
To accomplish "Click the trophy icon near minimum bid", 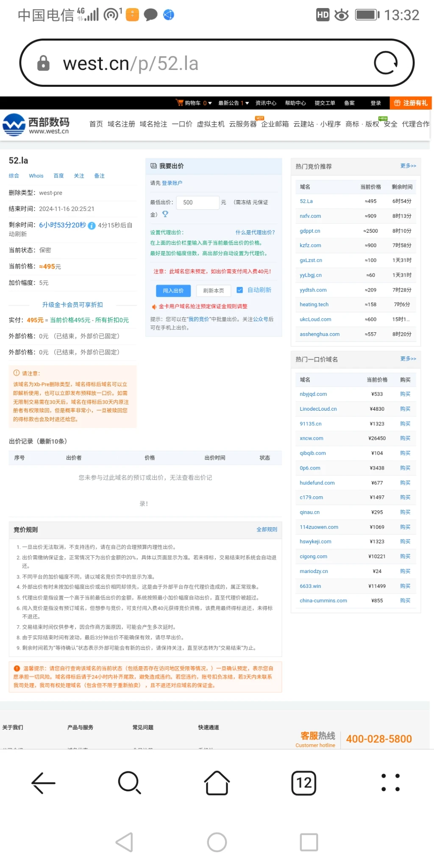I will 165,214.
